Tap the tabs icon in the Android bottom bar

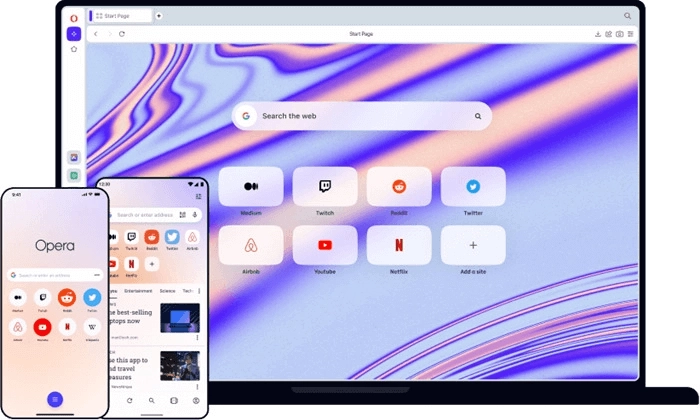174,401
